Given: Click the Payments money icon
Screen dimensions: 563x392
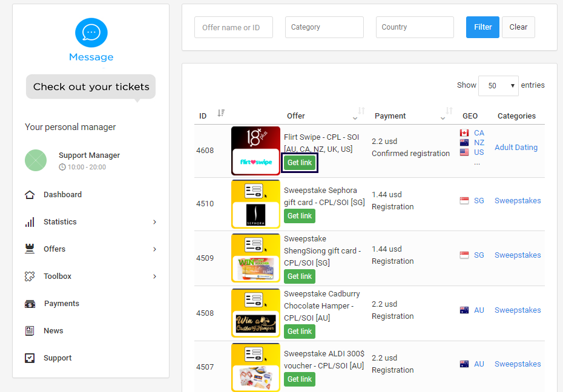Looking at the screenshot, I should tap(30, 304).
